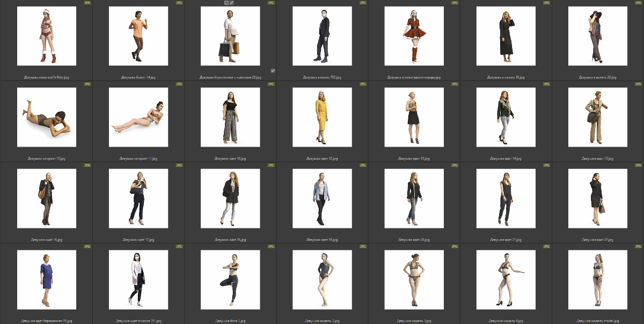
Task: Click the JPG badge on the yellow dress thumbnail
Action: pos(363,84)
